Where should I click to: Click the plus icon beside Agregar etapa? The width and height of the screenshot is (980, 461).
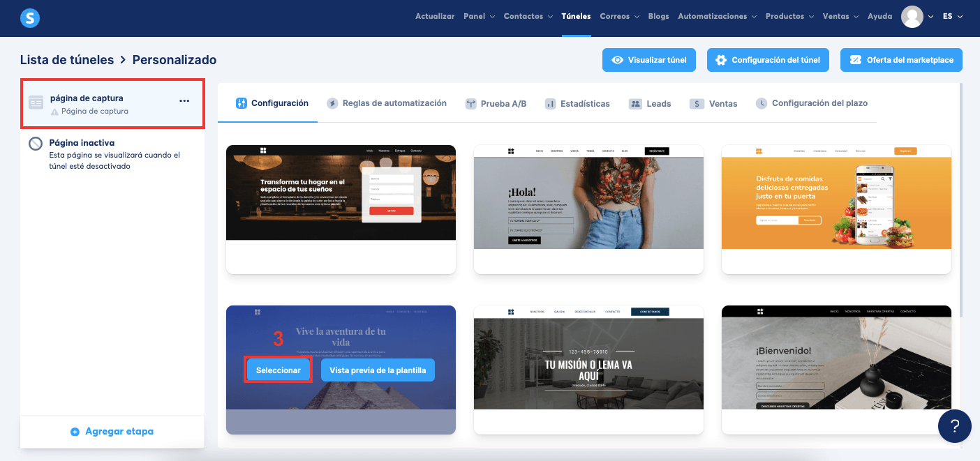click(75, 432)
